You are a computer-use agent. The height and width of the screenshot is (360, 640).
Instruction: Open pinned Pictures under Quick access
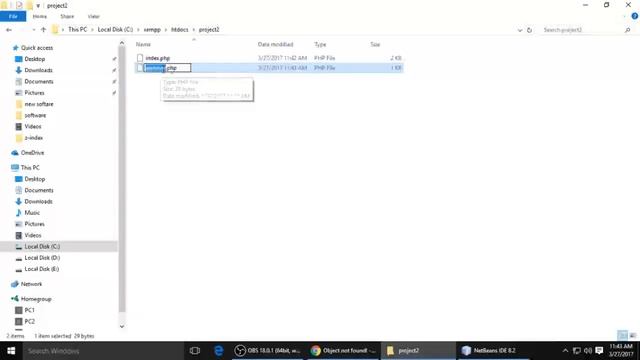click(x=34, y=93)
